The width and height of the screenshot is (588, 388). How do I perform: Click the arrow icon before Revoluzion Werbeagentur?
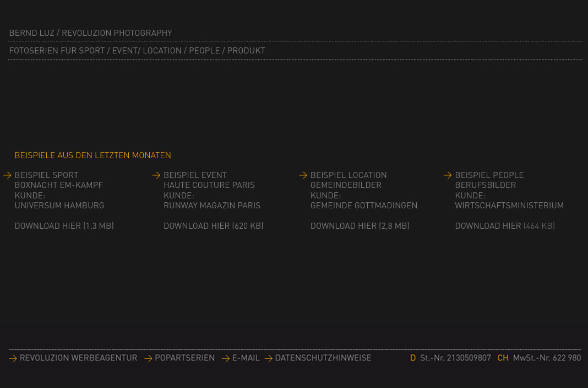(13, 358)
